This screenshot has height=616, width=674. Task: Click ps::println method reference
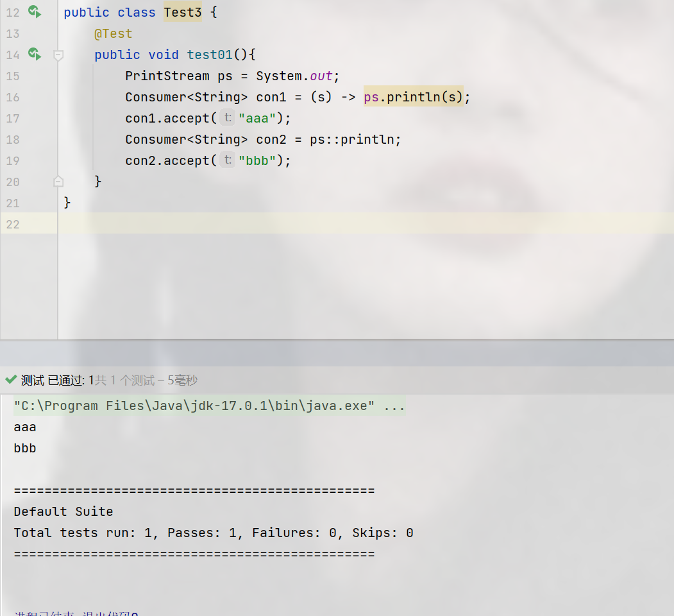coord(352,139)
